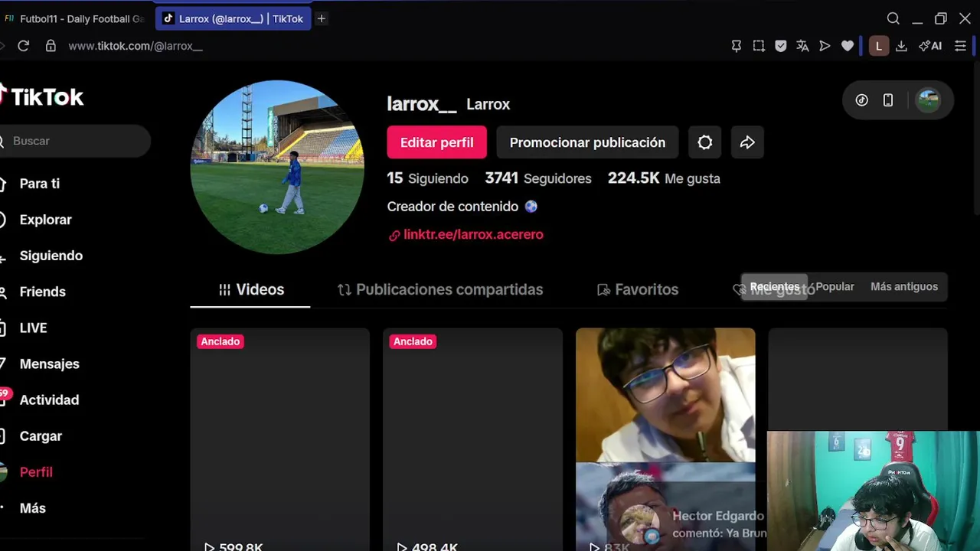Click the 224.5K Me gusta count
Image resolution: width=980 pixels, height=551 pixels.
[x=664, y=178]
